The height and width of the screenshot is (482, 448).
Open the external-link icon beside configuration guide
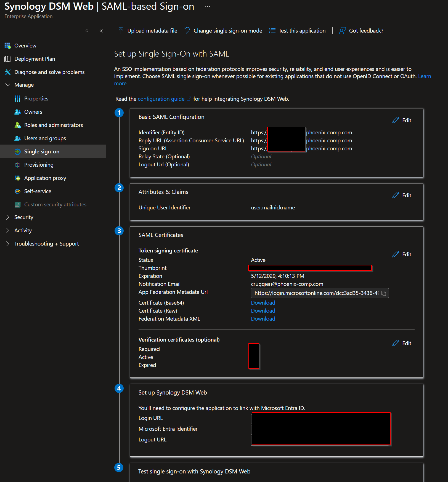[189, 99]
